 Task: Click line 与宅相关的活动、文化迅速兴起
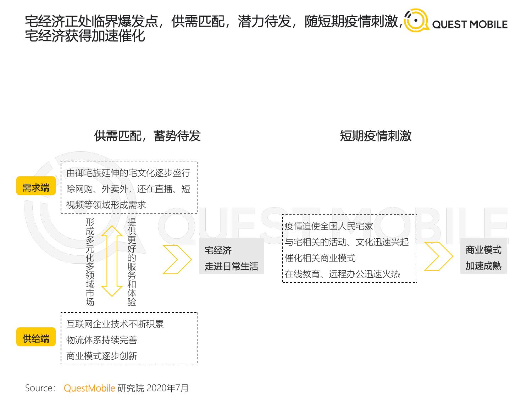pyautogui.click(x=347, y=242)
